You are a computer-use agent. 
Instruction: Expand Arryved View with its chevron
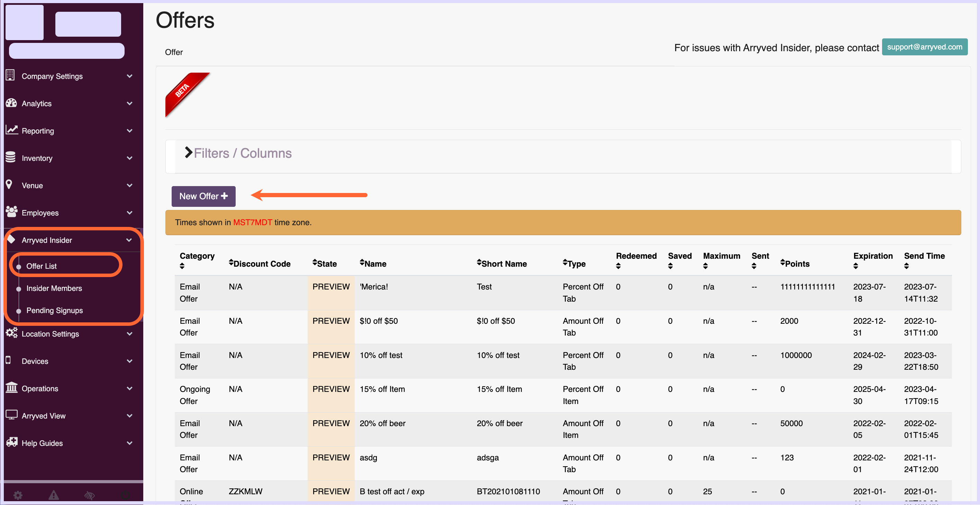129,416
